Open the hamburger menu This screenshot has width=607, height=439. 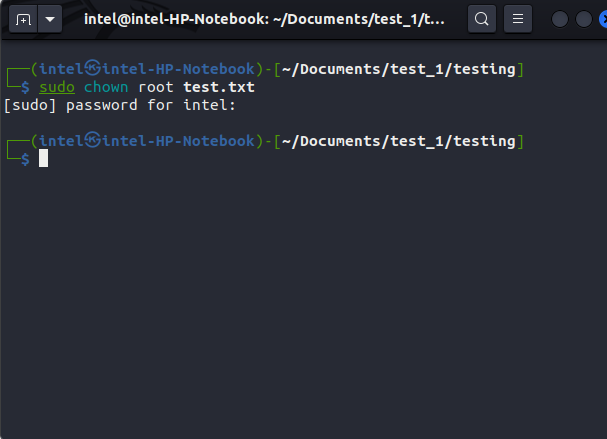pos(516,19)
